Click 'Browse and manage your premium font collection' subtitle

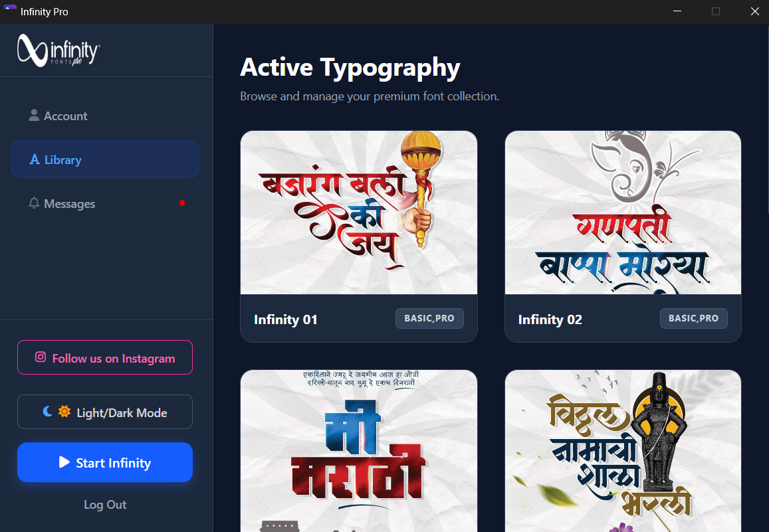370,96
